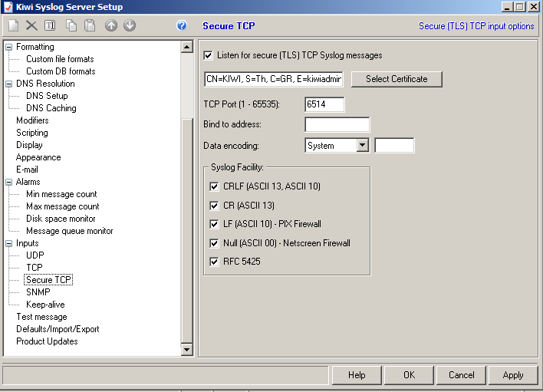Click the Select Certificate button
This screenshot has height=392, width=543.
pyautogui.click(x=397, y=79)
